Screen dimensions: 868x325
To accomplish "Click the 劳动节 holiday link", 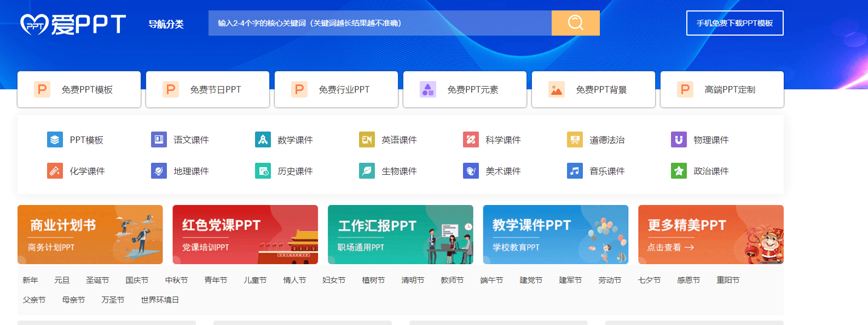I will click(610, 280).
